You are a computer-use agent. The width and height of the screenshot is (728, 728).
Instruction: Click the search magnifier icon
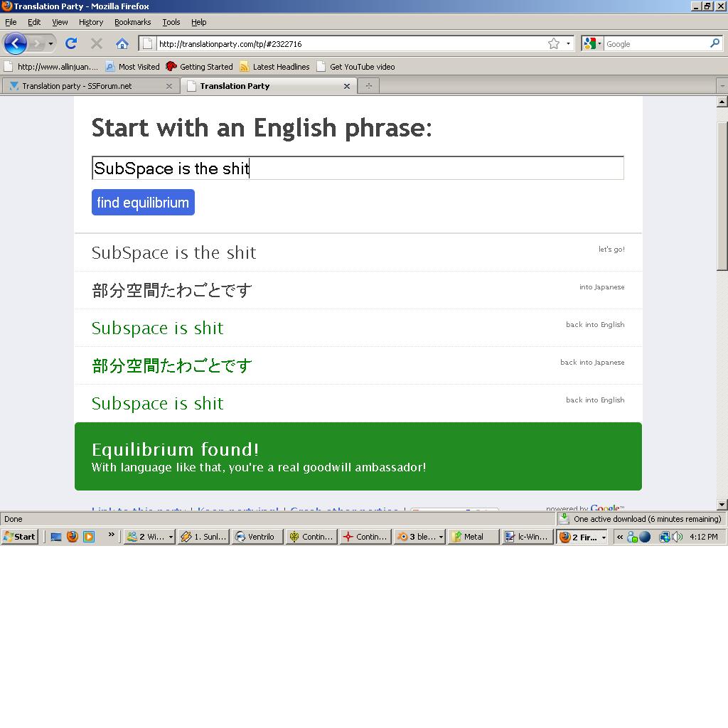tap(714, 43)
